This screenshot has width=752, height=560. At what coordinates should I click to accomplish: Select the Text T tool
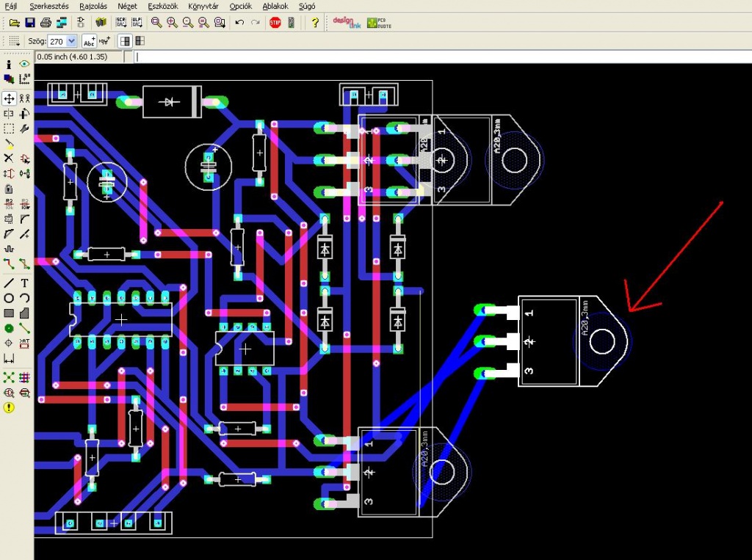pyautogui.click(x=24, y=283)
